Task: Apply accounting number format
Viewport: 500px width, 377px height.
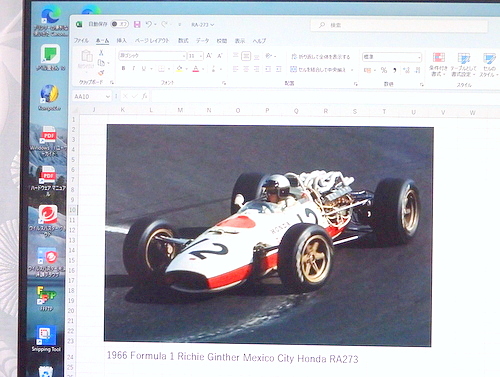Action: pos(367,70)
